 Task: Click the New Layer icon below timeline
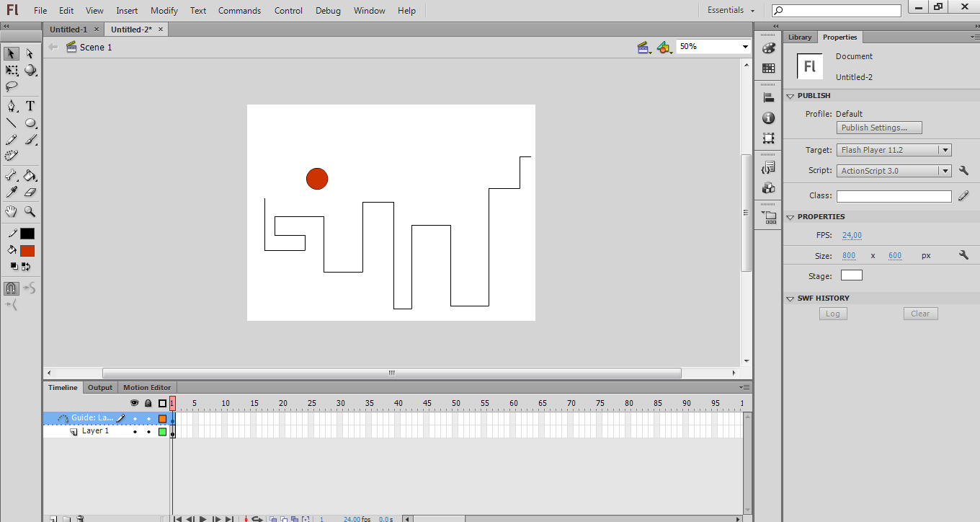[x=52, y=518]
